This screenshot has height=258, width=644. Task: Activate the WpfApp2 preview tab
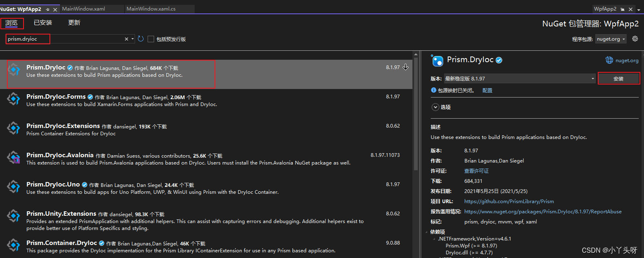605,9
